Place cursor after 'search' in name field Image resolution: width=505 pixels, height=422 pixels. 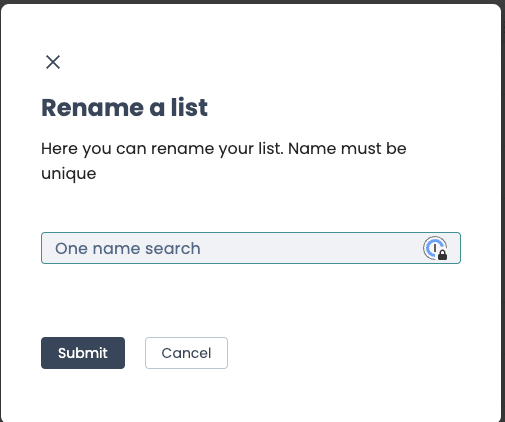tap(201, 249)
